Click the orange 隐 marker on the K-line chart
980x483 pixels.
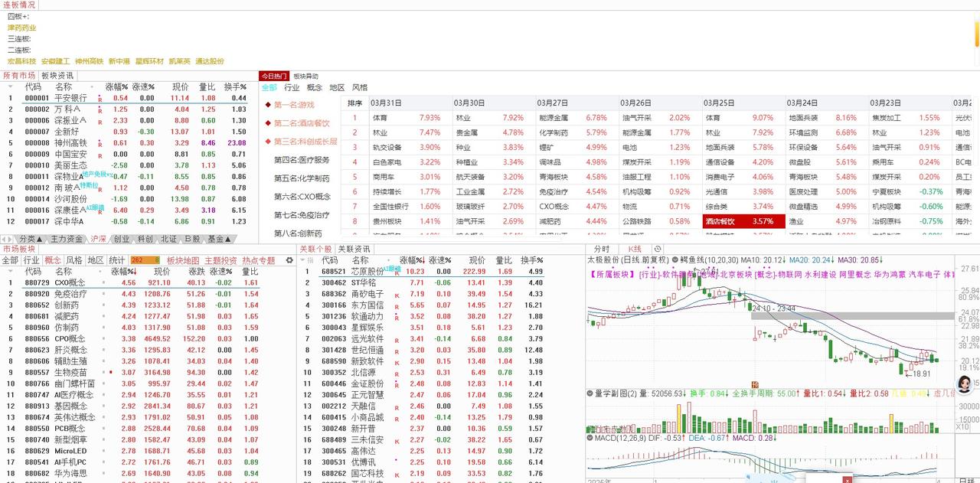(x=754, y=385)
